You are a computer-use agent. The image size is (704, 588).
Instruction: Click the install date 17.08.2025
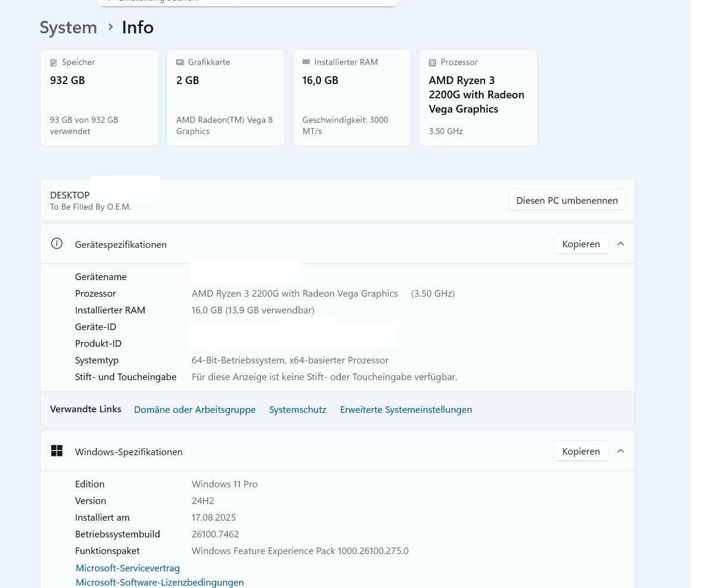214,517
